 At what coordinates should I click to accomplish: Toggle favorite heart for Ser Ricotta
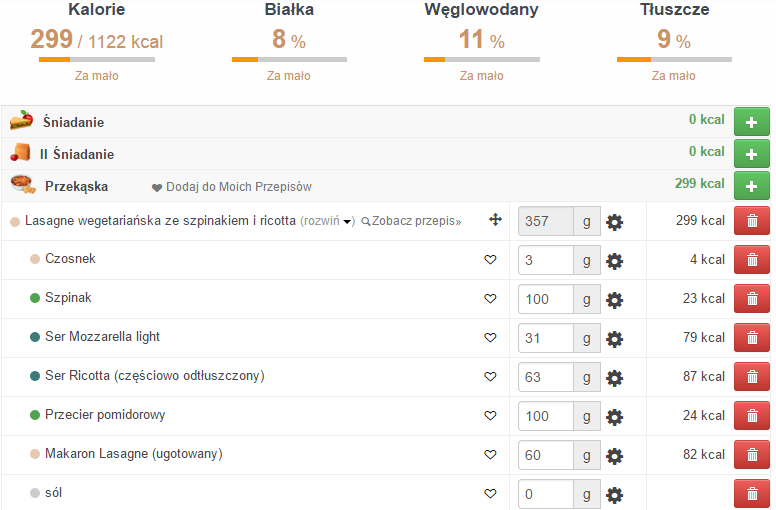pyautogui.click(x=490, y=377)
